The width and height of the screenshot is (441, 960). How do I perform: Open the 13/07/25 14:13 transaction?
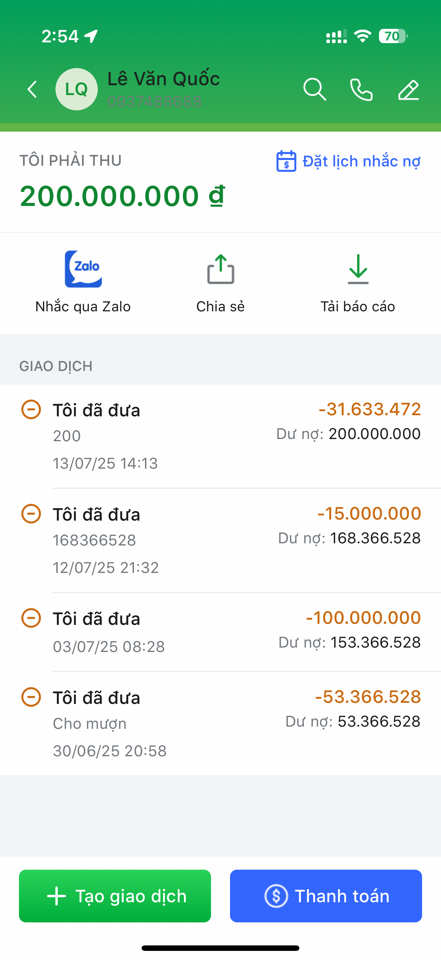(220, 437)
